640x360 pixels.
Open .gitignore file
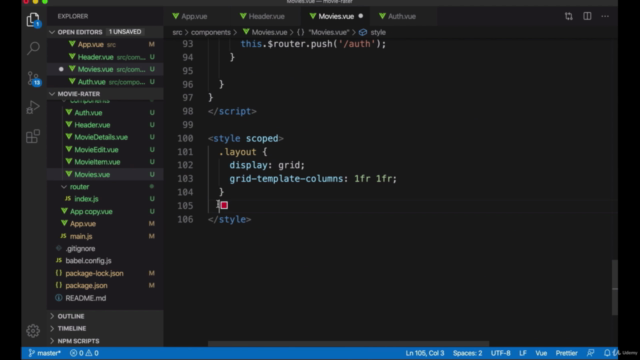click(105, 249)
